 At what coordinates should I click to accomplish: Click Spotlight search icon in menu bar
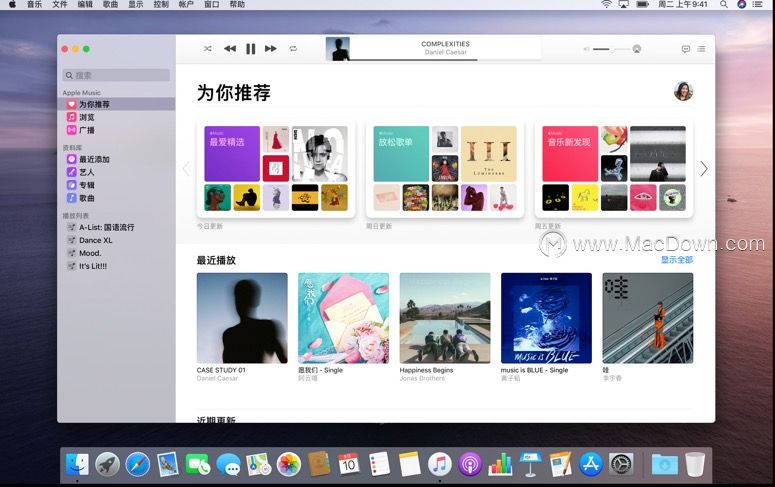click(x=724, y=4)
